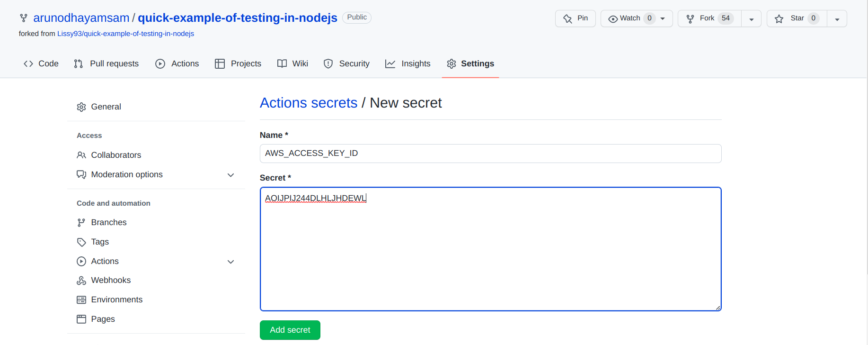Click the Add secret button

pyautogui.click(x=290, y=330)
